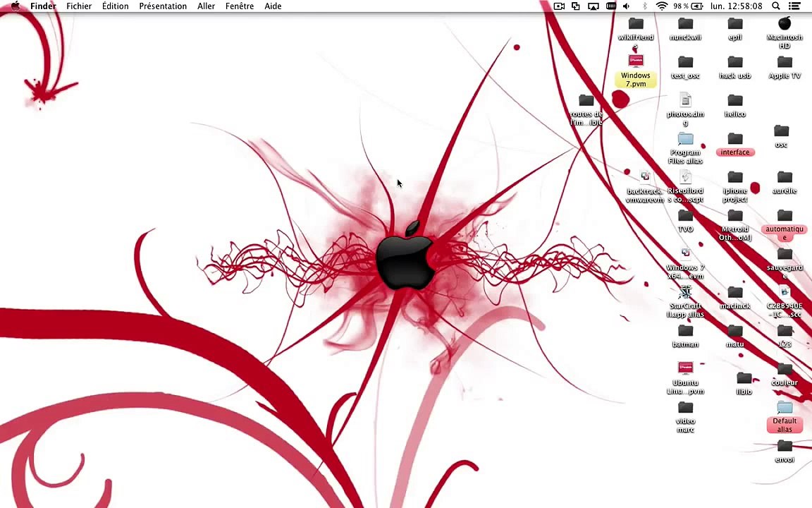Open the Fichier menu
The width and height of the screenshot is (812, 508).
[x=79, y=6]
